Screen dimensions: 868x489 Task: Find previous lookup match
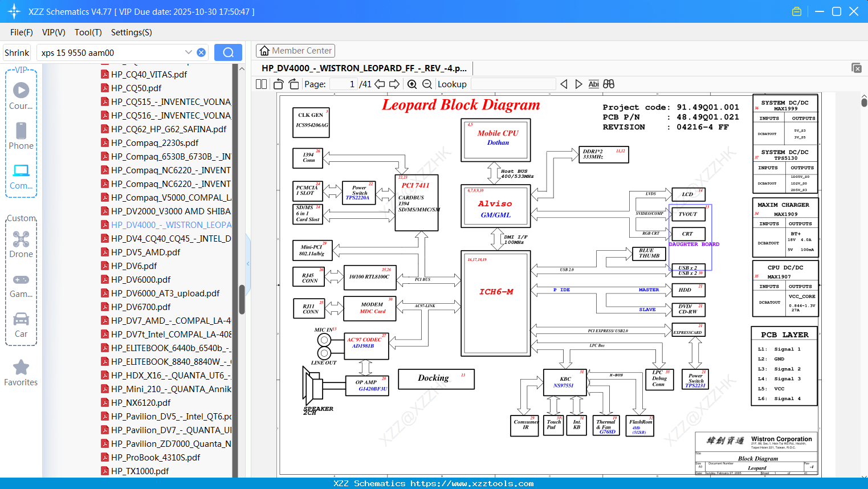564,84
